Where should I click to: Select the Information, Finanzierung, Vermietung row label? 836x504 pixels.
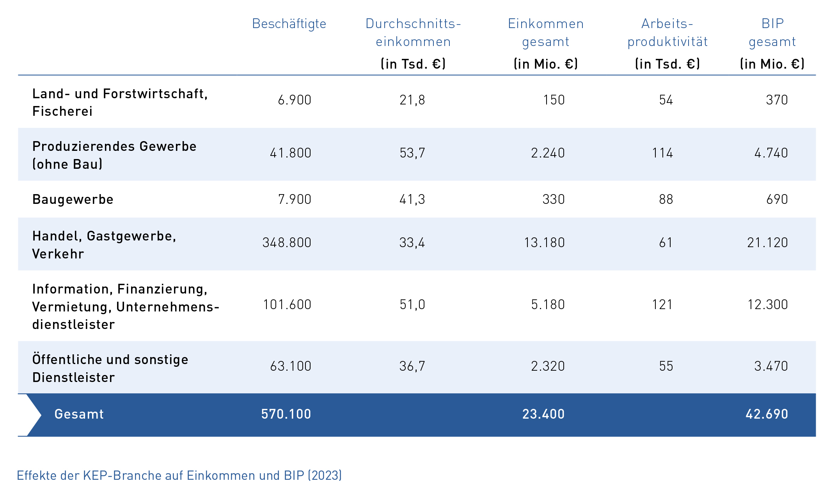[125, 307]
